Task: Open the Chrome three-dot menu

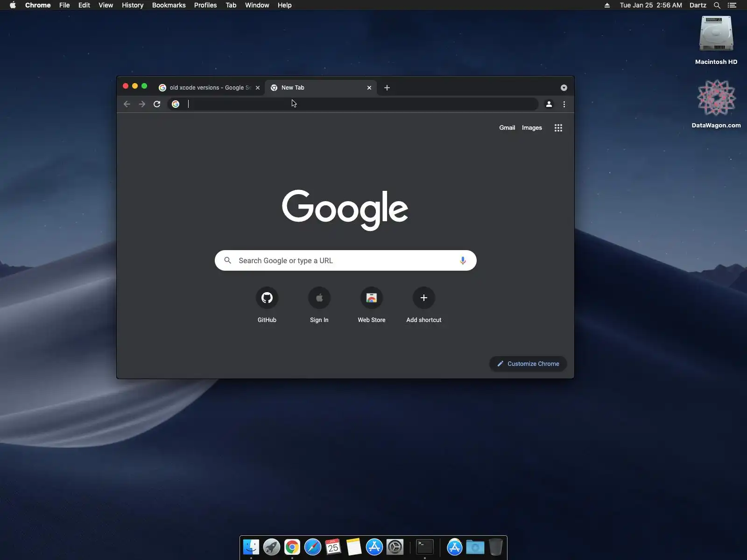Action: [564, 104]
